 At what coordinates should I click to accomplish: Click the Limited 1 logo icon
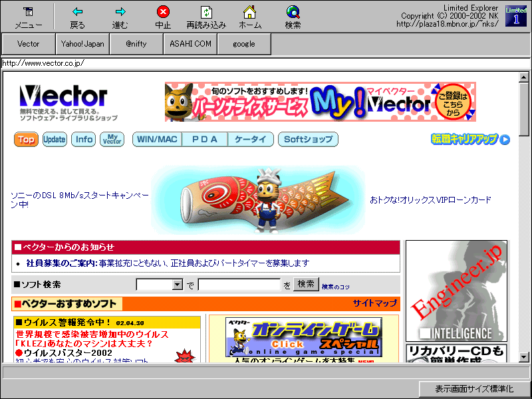(516, 16)
